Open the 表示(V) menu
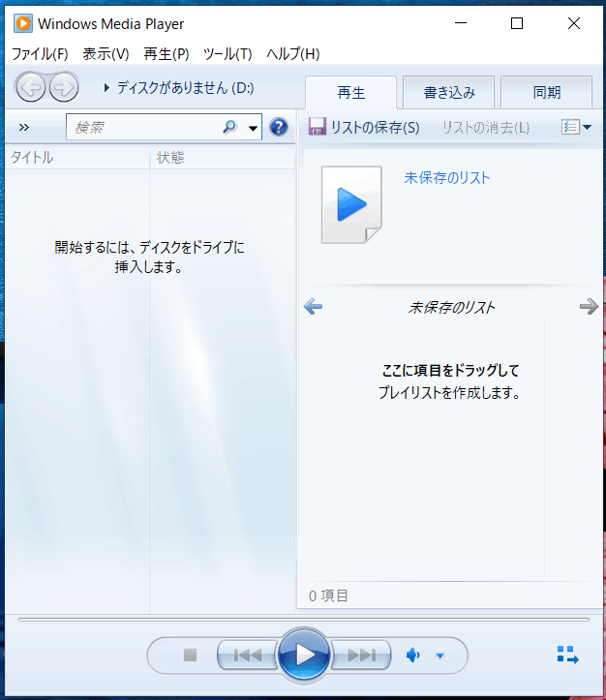Screen dimensions: 606x700 106,54
